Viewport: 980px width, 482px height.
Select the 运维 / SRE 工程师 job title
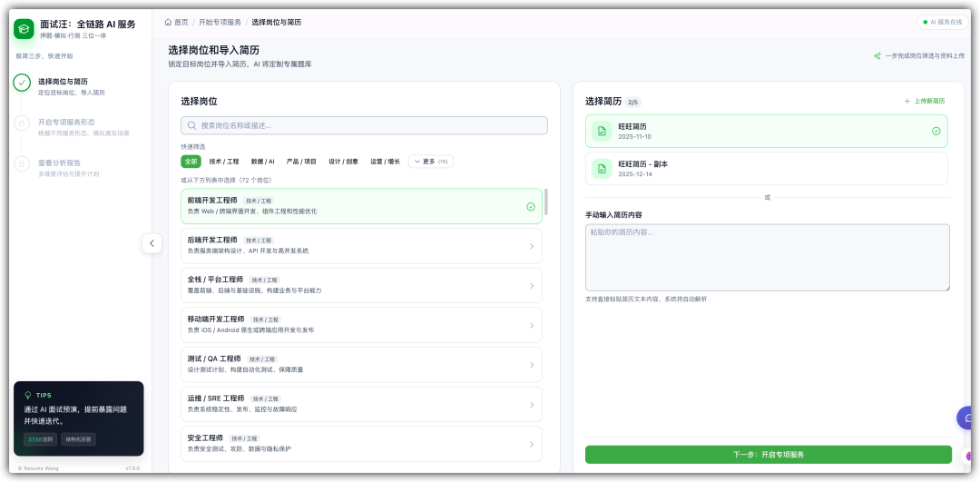click(x=216, y=398)
